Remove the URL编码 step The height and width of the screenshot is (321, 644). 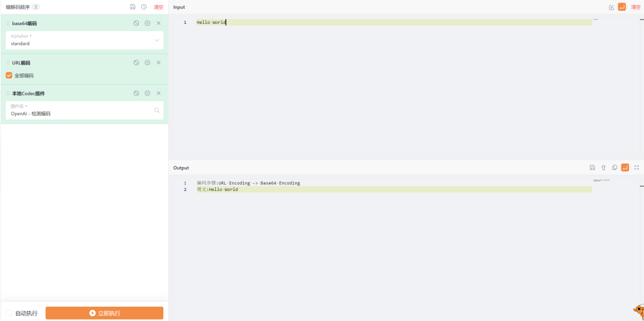coord(159,63)
